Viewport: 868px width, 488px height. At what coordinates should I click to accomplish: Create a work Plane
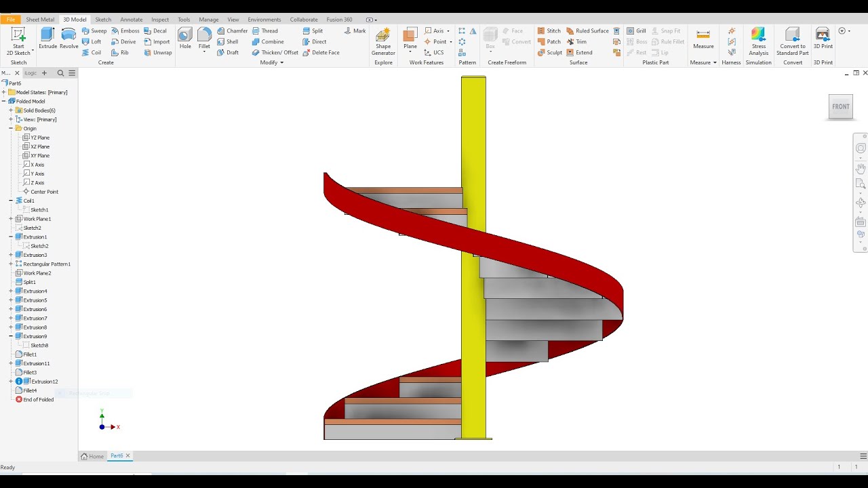[410, 37]
